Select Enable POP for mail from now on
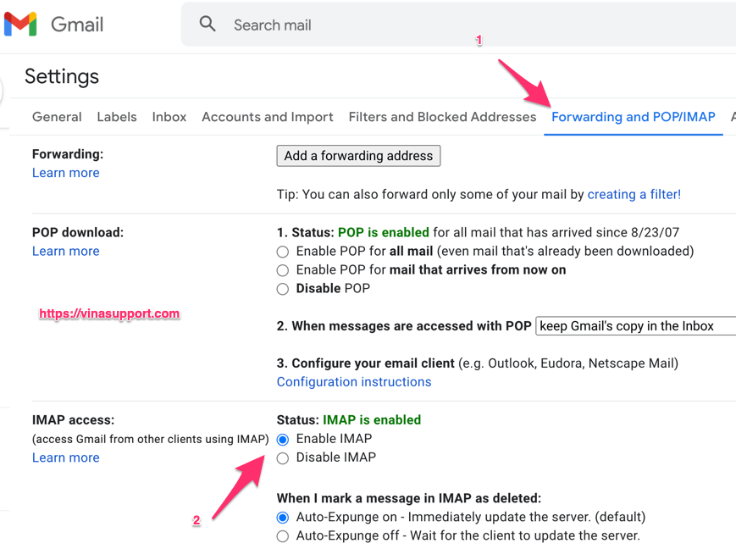736x560 pixels. point(282,269)
